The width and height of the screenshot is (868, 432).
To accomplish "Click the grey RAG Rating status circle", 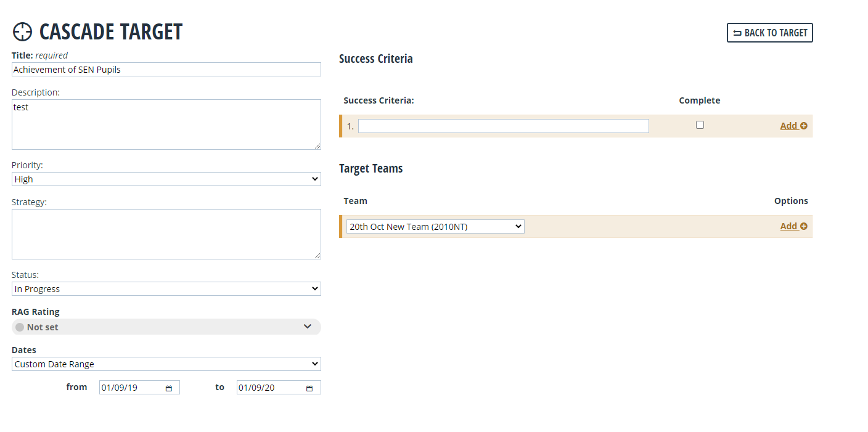I will [20, 327].
